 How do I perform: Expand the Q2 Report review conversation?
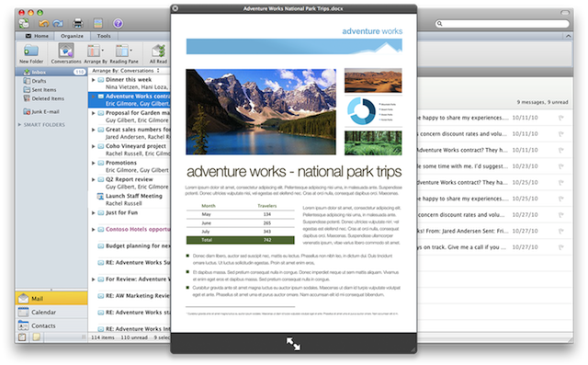[94, 179]
